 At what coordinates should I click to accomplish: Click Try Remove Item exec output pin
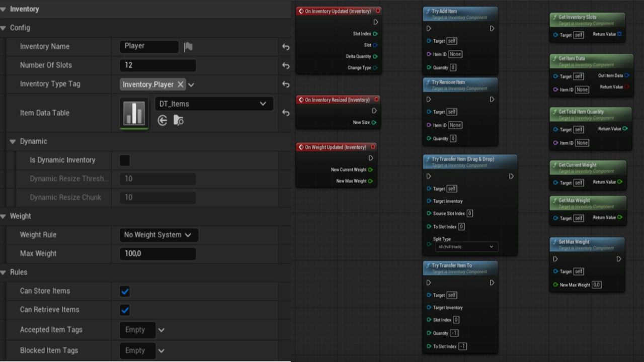(x=492, y=100)
